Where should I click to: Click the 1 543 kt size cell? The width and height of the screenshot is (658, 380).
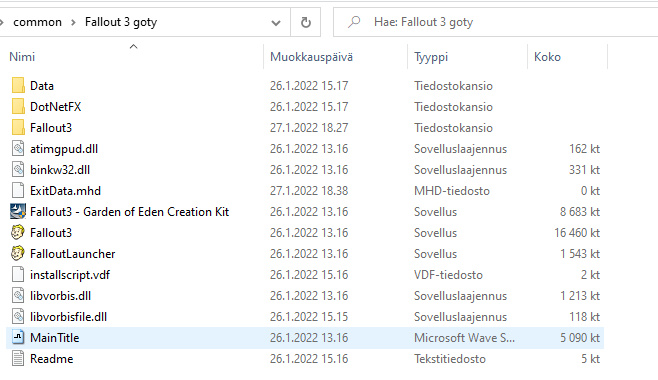pyautogui.click(x=580, y=253)
